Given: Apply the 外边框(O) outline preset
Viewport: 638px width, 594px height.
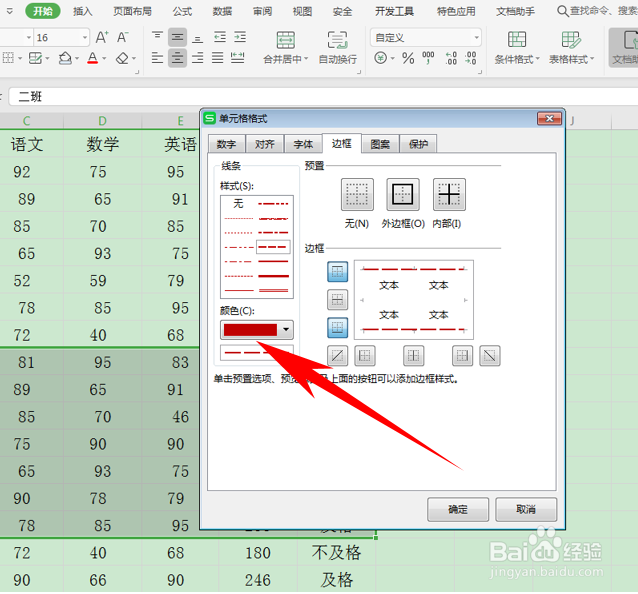Looking at the screenshot, I should pos(403,194).
